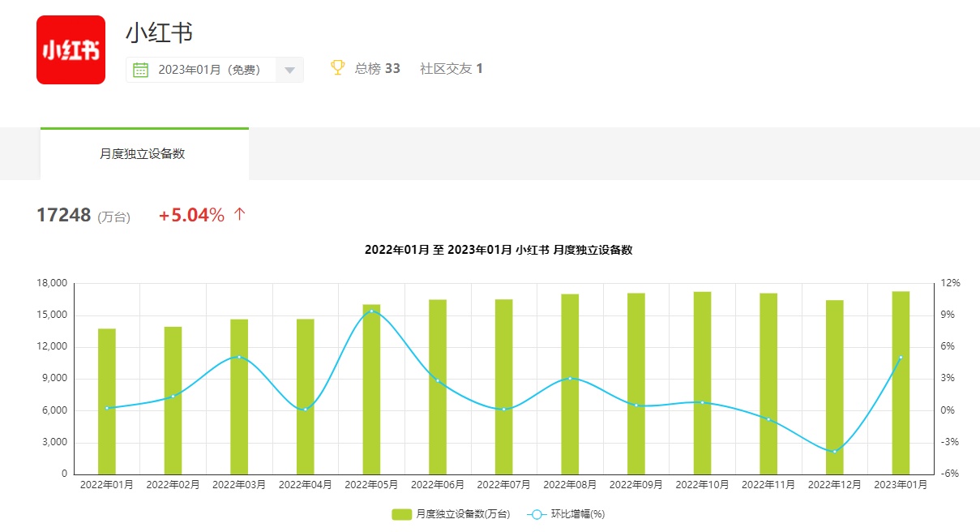This screenshot has width=980, height=532.
Task: Switch to 月度独立设备数 tab
Action: tap(143, 153)
